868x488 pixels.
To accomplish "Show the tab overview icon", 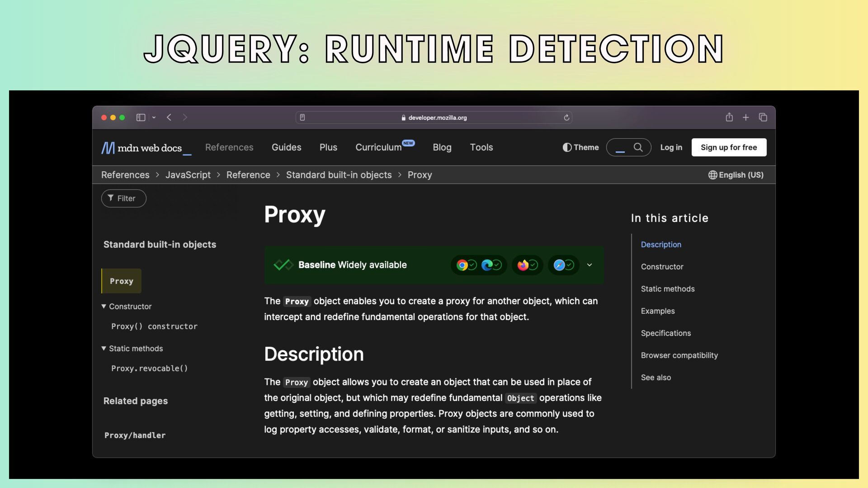I will pyautogui.click(x=763, y=117).
